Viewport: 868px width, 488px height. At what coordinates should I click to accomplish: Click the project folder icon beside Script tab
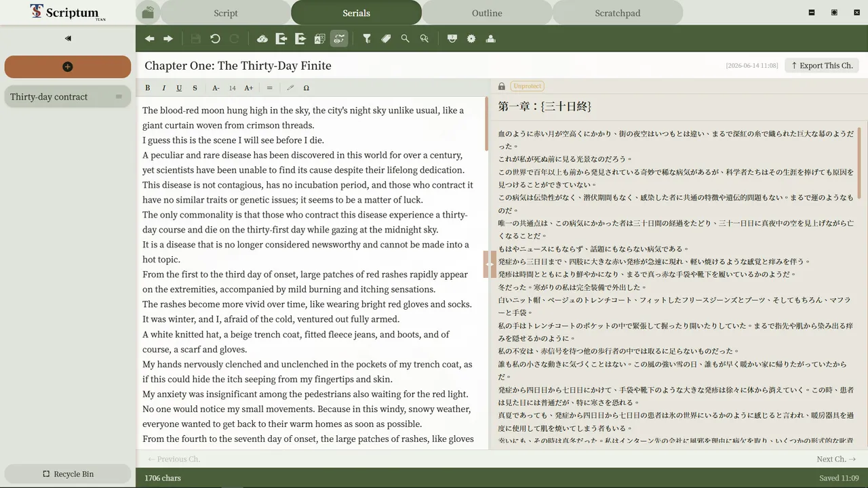147,12
